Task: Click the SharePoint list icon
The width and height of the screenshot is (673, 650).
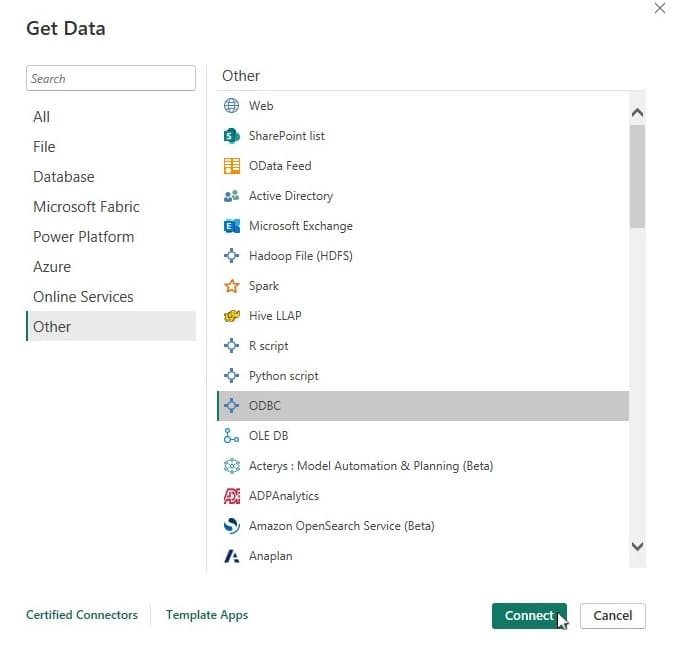Action: point(231,136)
